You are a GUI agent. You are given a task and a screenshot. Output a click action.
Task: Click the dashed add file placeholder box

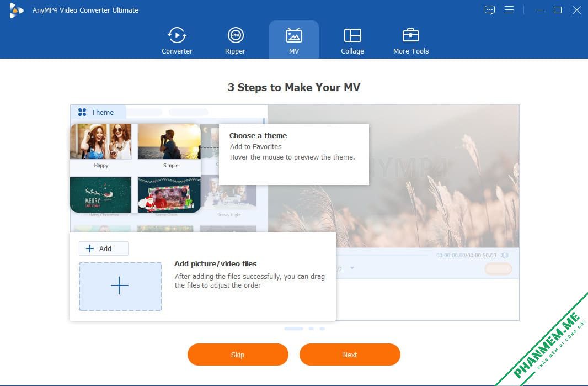[x=120, y=287]
